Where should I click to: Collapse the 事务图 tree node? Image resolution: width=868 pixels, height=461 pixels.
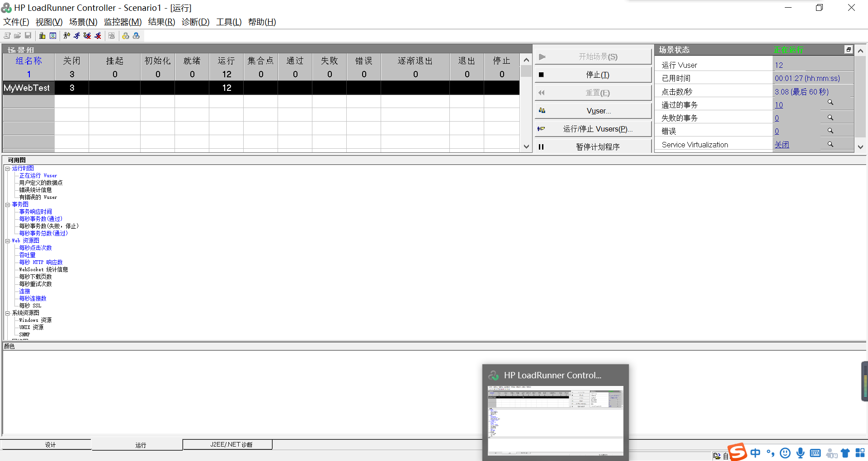[7, 205]
